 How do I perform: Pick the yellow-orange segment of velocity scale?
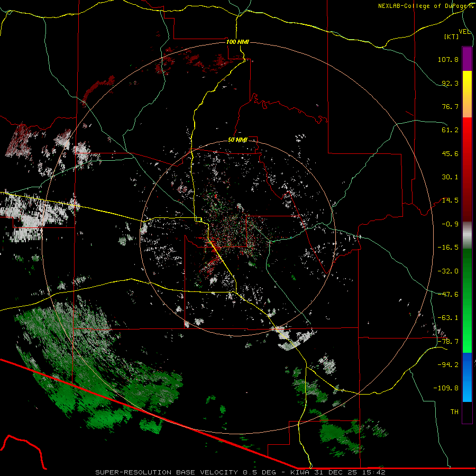point(467,94)
